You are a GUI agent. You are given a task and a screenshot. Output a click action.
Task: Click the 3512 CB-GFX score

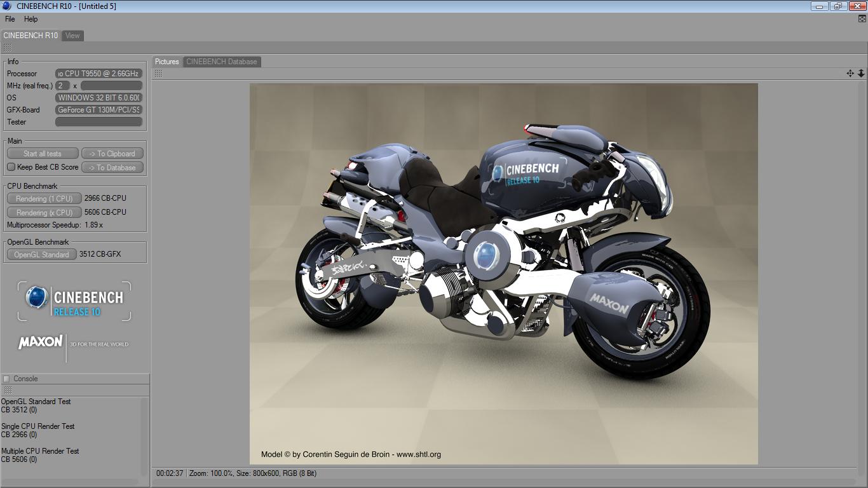click(x=100, y=254)
